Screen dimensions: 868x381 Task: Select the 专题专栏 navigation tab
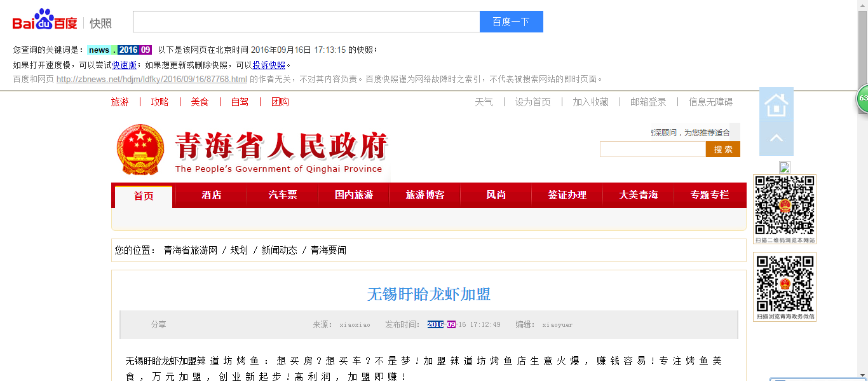pos(710,195)
